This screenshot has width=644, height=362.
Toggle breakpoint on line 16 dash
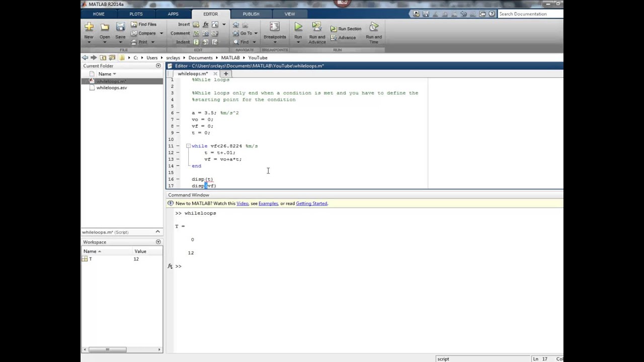(178, 179)
